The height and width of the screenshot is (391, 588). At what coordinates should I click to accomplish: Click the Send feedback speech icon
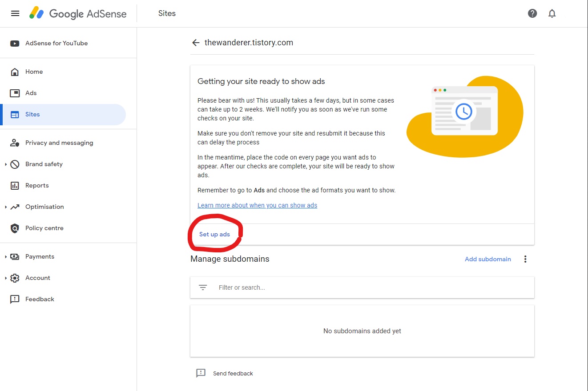click(201, 373)
